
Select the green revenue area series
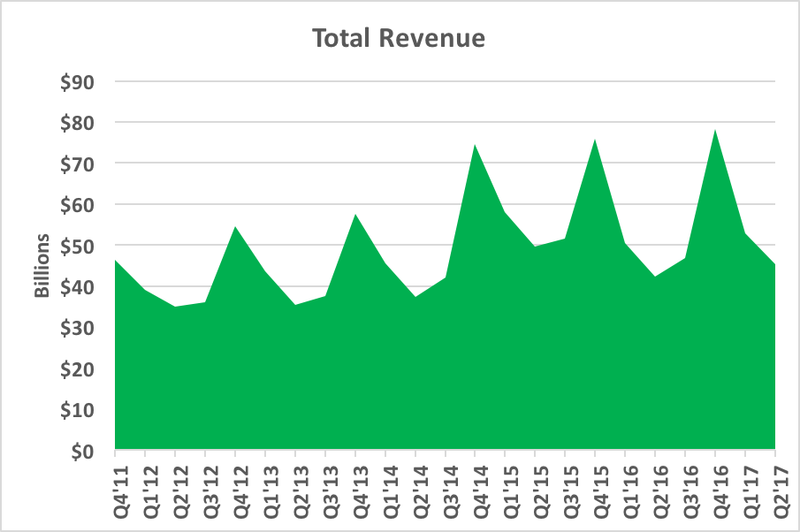click(x=442, y=371)
